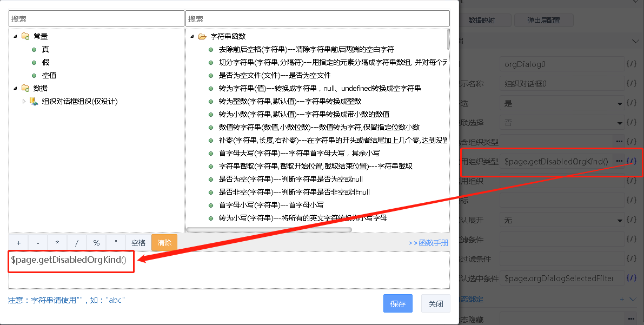Open the 函数手册 link

pyautogui.click(x=428, y=243)
